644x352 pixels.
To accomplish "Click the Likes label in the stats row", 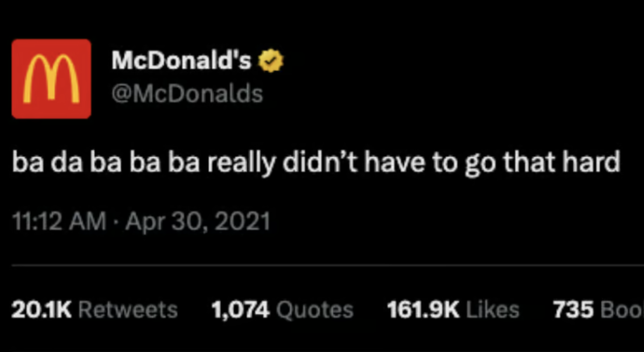I will 491,310.
